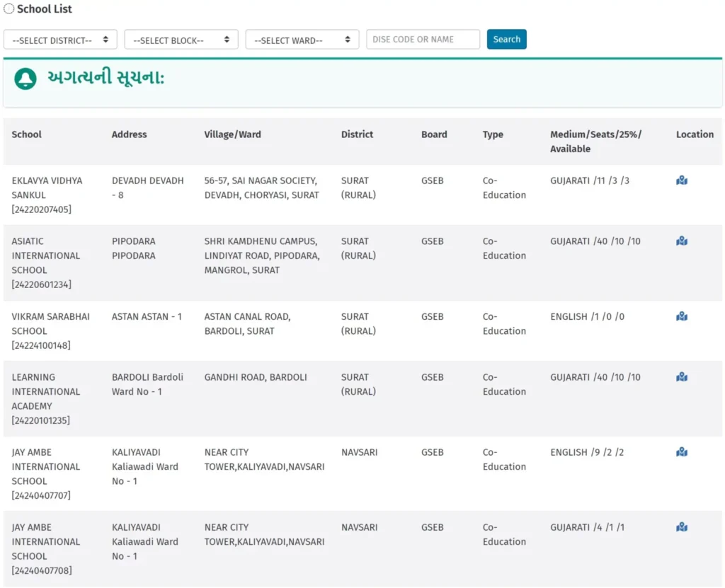
Task: Click the Board column header
Action: click(434, 134)
